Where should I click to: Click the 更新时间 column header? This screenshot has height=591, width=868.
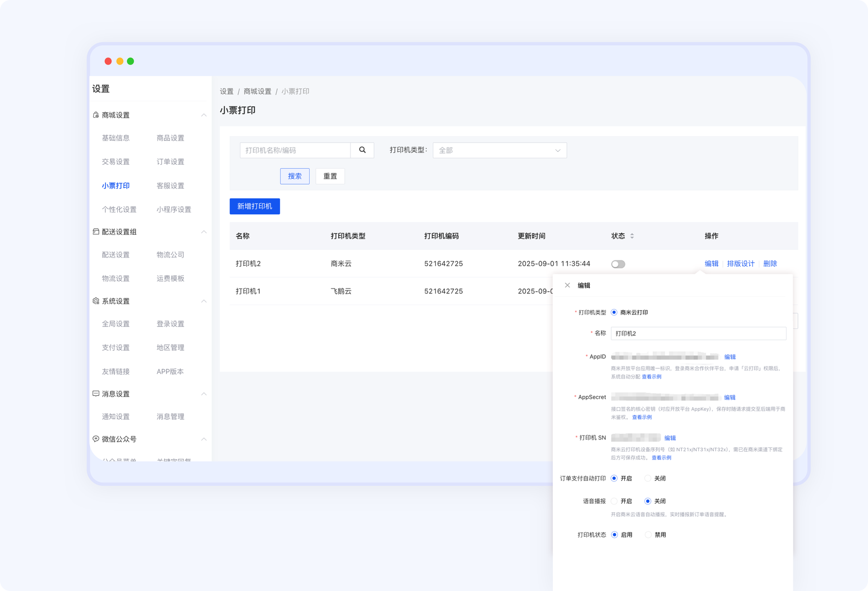(x=531, y=236)
